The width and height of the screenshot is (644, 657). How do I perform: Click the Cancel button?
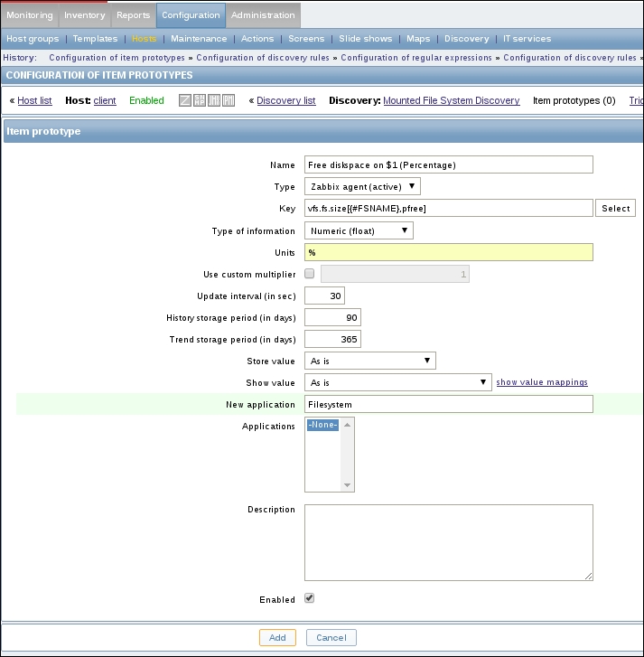coord(331,637)
